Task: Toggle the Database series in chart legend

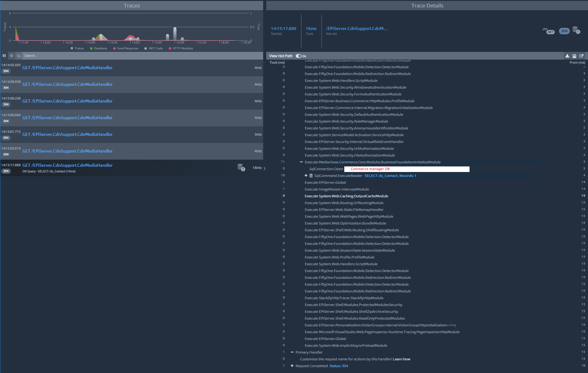Action: [x=98, y=48]
